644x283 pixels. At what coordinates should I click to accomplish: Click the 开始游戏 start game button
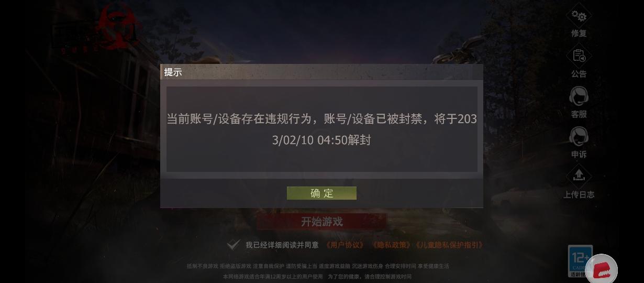pos(321,222)
